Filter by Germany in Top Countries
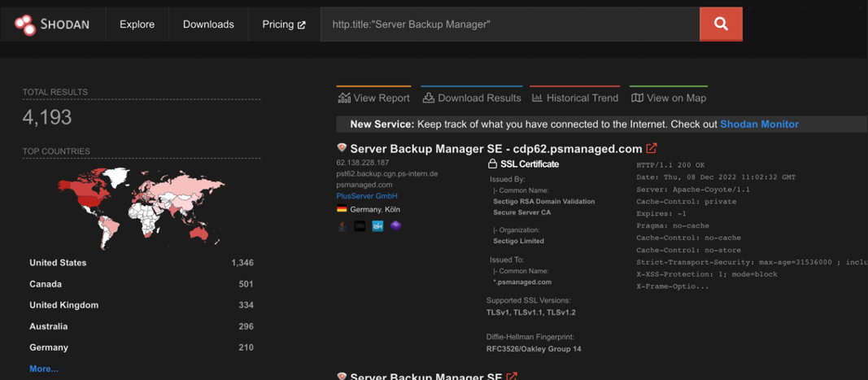The width and height of the screenshot is (868, 380). click(49, 347)
